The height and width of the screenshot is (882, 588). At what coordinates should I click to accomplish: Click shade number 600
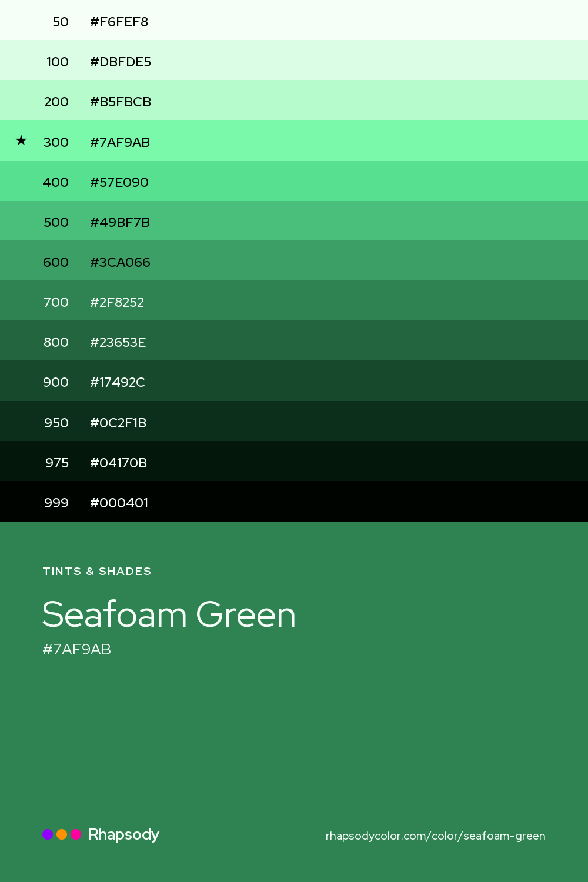tap(56, 262)
